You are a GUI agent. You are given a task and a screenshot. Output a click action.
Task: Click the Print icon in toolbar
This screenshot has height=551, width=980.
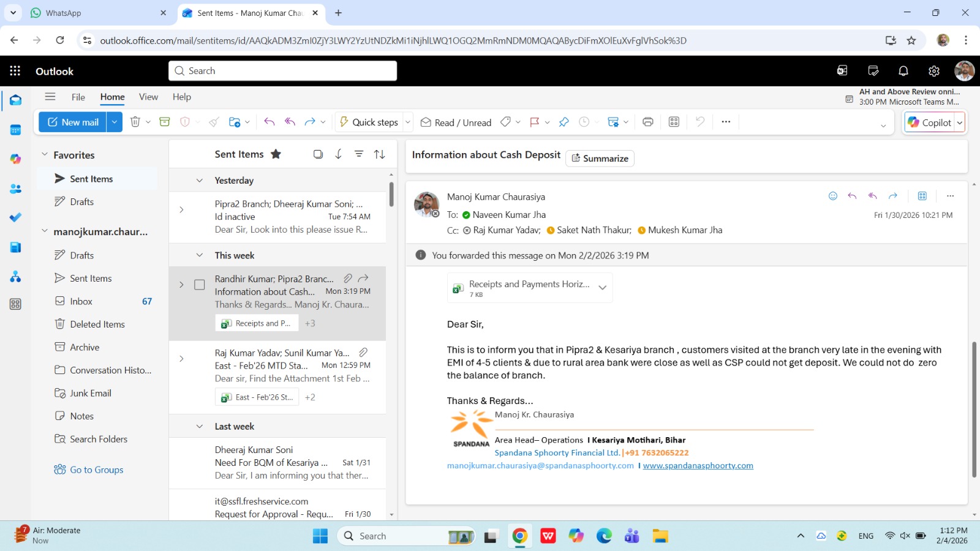[647, 122]
